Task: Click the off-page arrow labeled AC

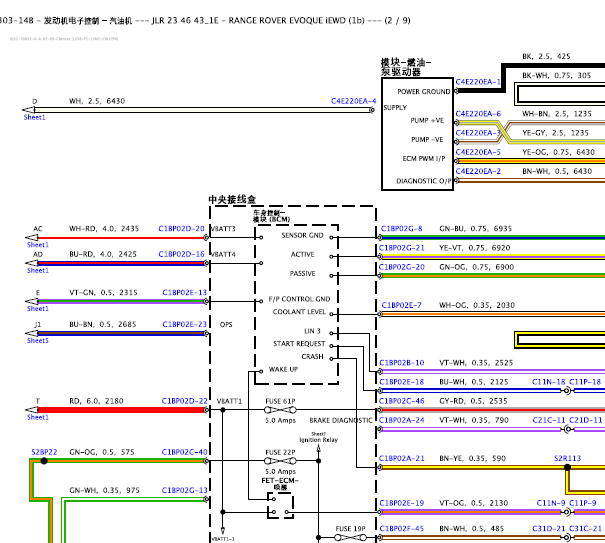Action: click(32, 238)
